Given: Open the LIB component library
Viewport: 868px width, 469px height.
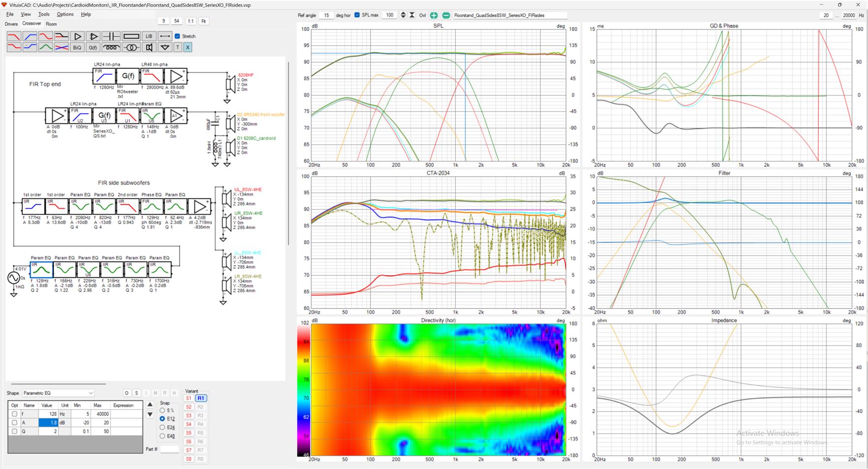Looking at the screenshot, I should 149,36.
